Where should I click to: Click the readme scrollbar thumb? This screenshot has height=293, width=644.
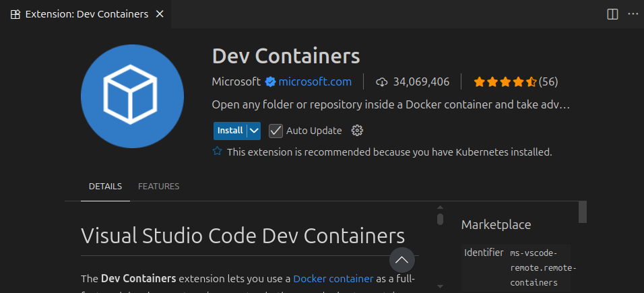coord(441,219)
